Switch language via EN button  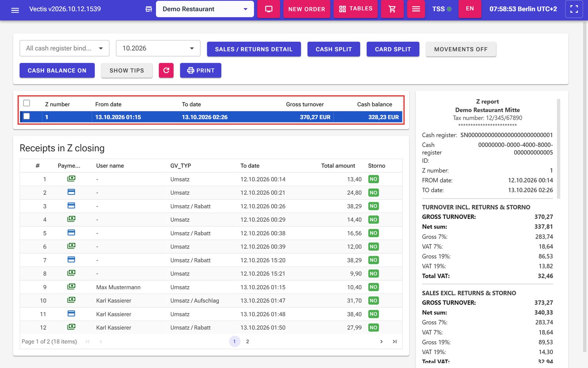[470, 9]
